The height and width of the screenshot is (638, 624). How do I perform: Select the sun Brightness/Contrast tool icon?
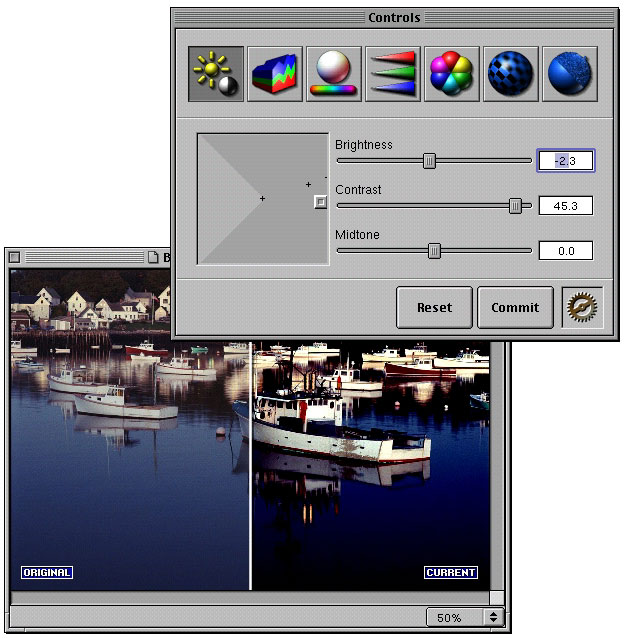[216, 74]
